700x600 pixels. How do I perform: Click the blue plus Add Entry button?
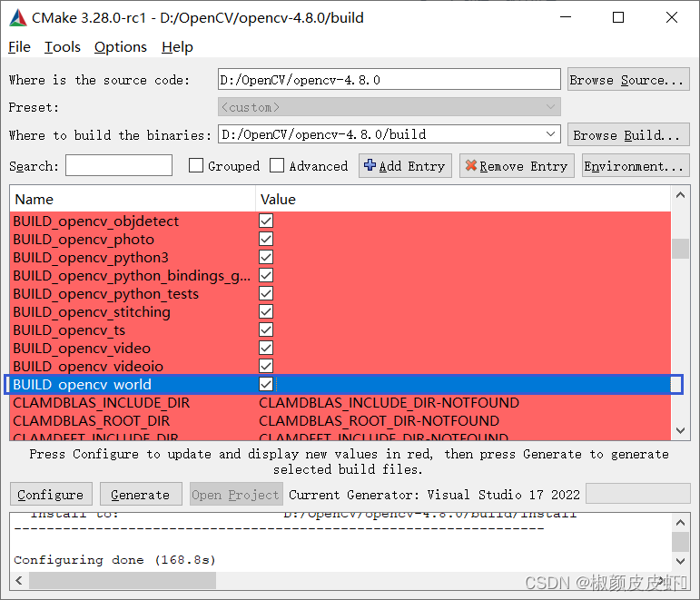[x=405, y=166]
